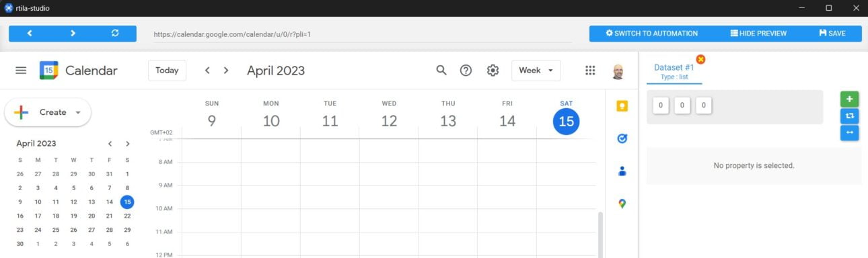The image size is (868, 258).
Task: Open Google Tasks in the side panel
Action: tap(622, 138)
